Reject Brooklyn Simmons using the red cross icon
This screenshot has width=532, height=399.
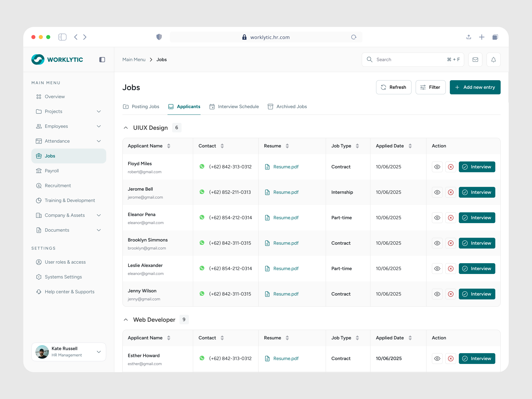451,243
